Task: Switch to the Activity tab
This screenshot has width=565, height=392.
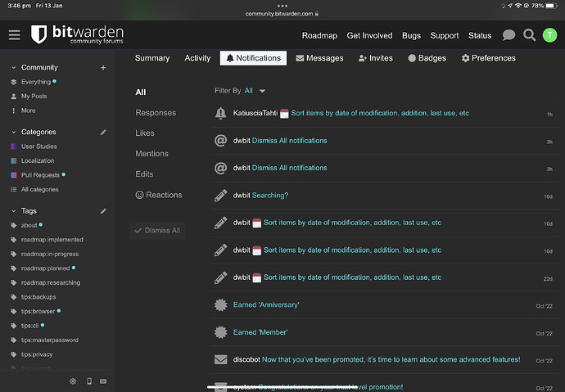Action: click(197, 58)
